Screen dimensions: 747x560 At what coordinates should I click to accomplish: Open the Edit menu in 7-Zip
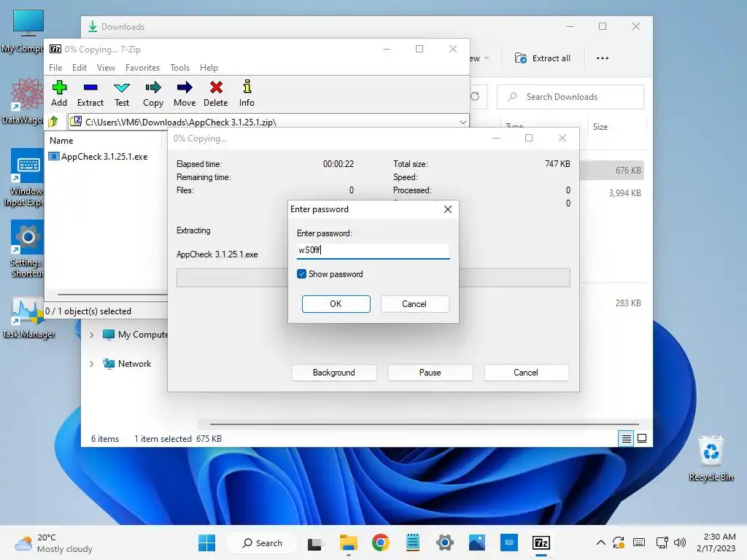click(x=79, y=68)
